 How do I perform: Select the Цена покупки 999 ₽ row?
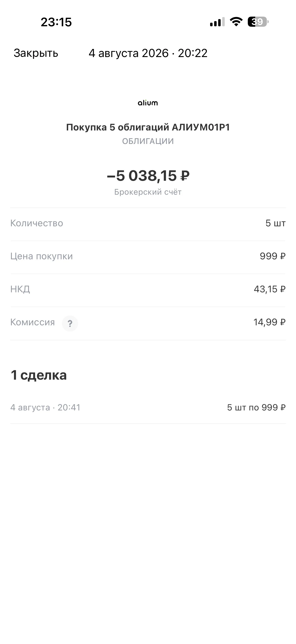(148, 256)
